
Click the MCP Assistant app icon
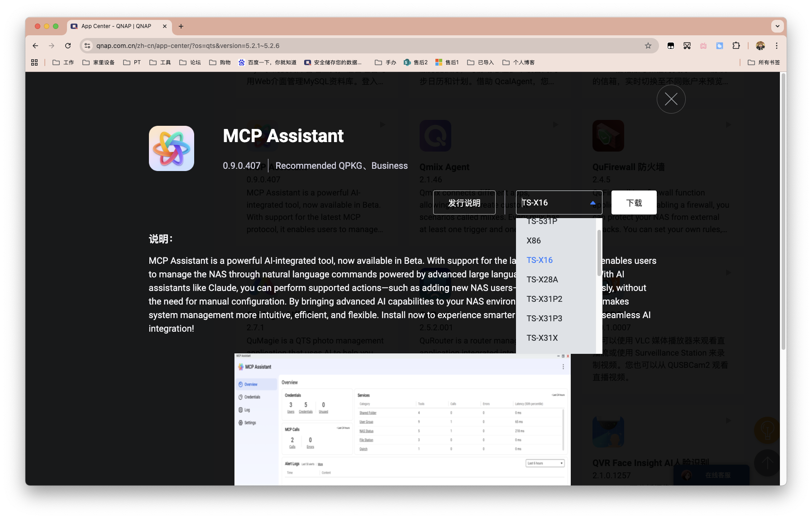(x=172, y=148)
